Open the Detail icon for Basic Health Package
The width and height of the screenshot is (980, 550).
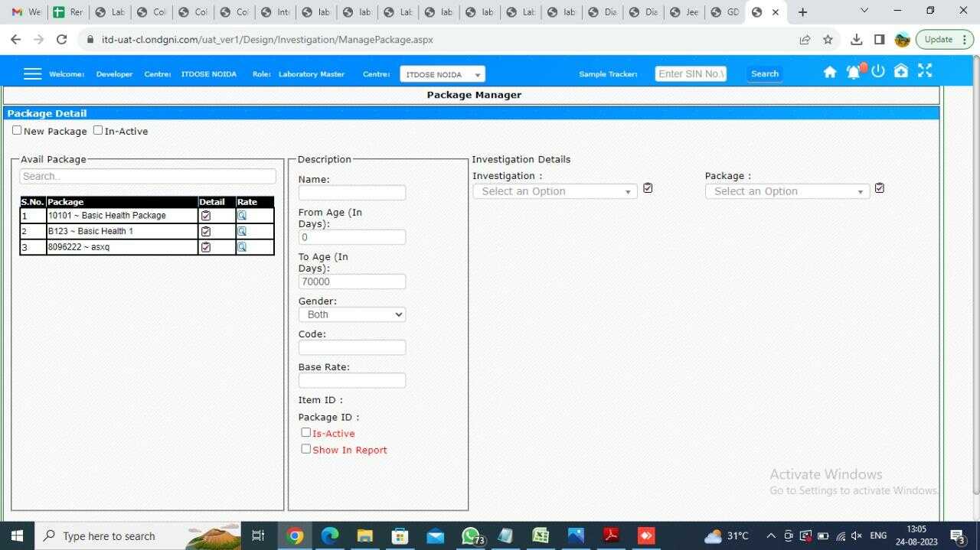pos(205,215)
